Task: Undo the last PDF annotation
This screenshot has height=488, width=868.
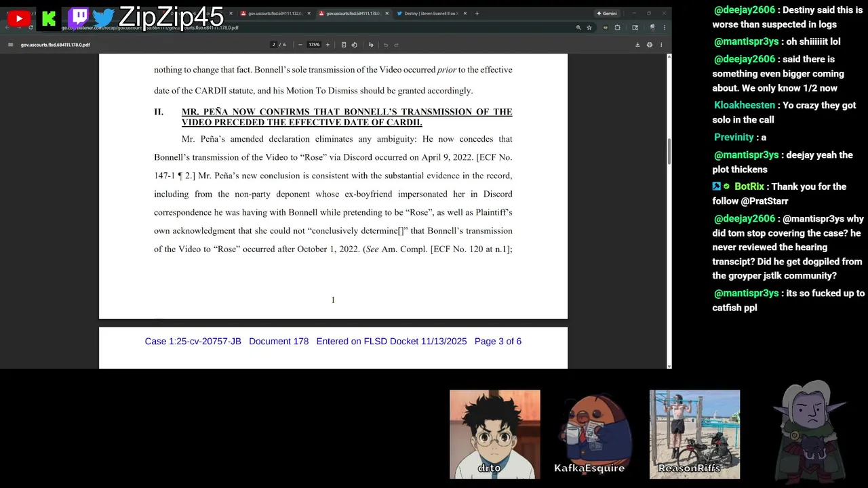Action: (386, 45)
